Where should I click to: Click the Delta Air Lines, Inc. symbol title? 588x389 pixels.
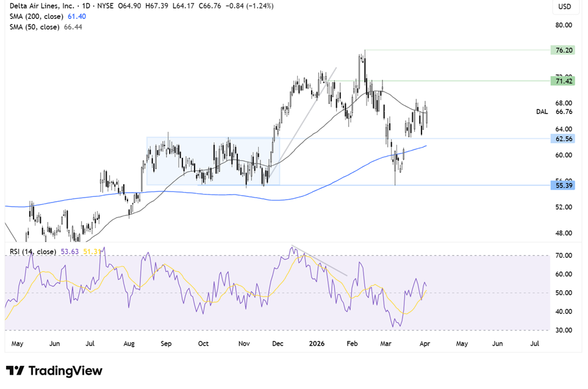tap(42, 6)
